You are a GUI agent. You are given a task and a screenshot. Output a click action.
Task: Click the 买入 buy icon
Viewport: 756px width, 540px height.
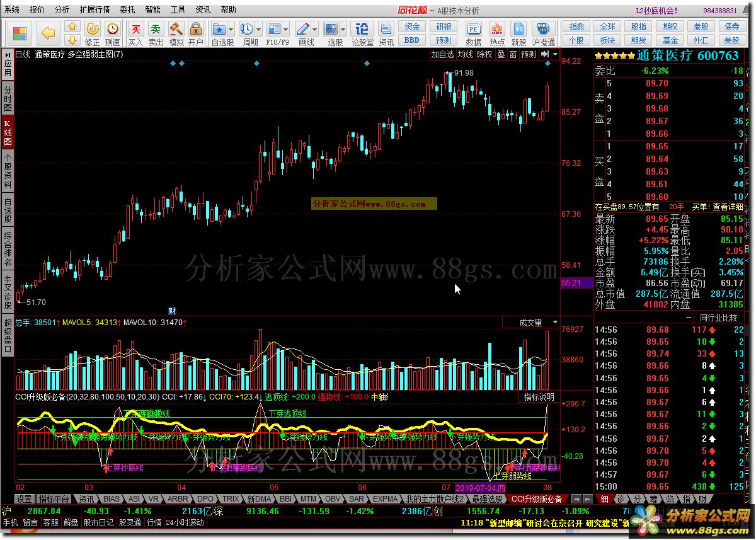pyautogui.click(x=135, y=33)
